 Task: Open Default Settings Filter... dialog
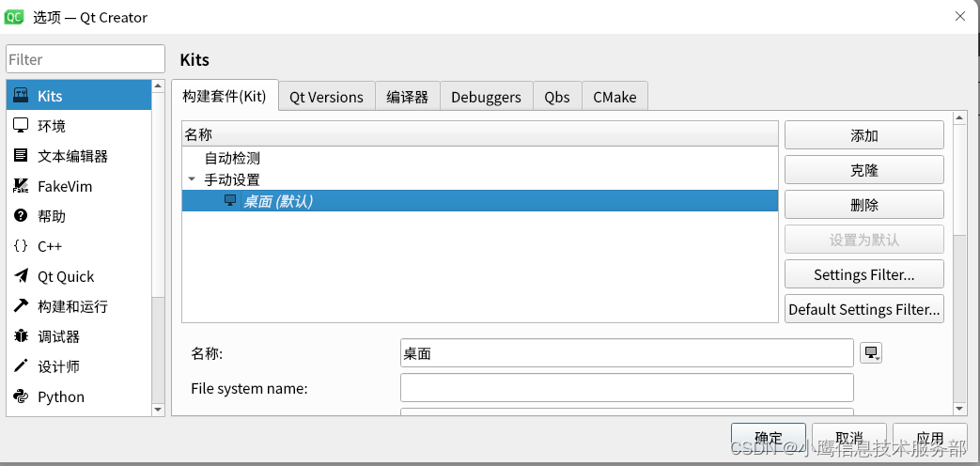[863, 309]
